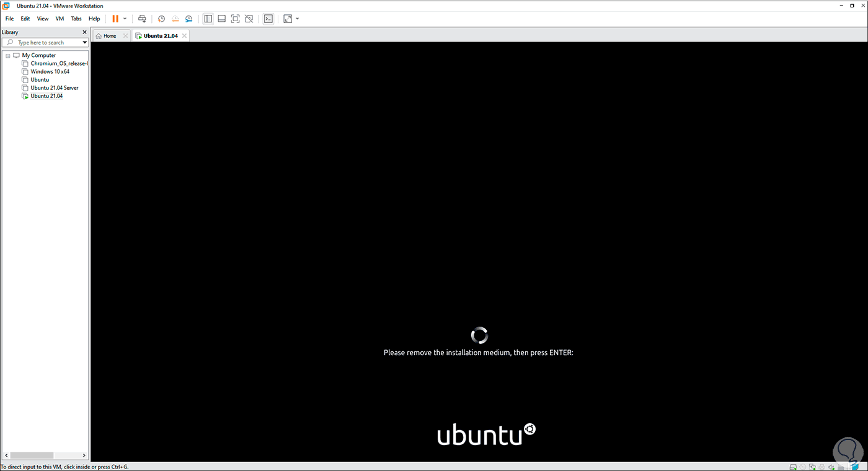This screenshot has height=471, width=868.
Task: Click the stretch guest display icon
Action: [x=288, y=19]
